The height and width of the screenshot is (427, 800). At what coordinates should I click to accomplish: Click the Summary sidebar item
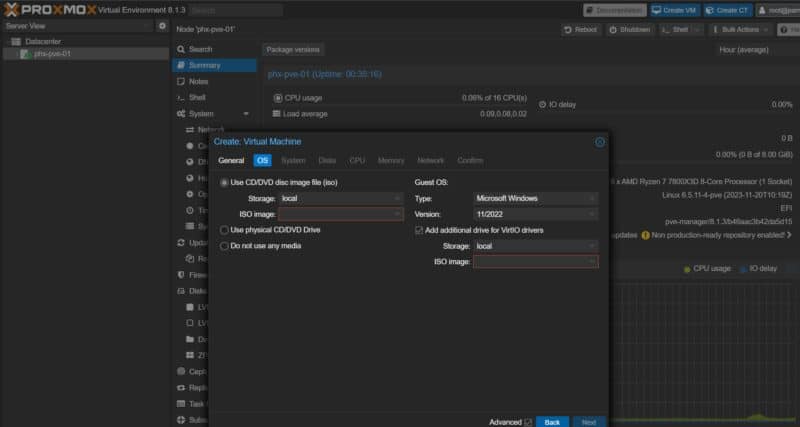pyautogui.click(x=204, y=65)
